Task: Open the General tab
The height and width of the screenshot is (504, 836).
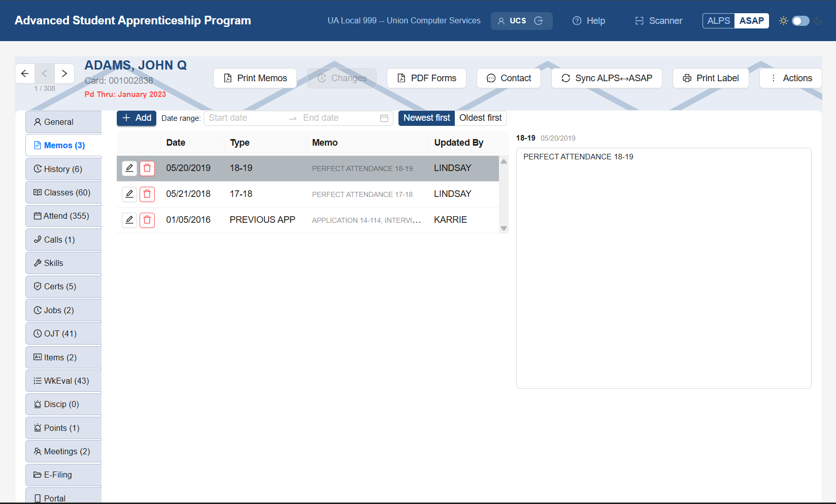Action: (63, 122)
